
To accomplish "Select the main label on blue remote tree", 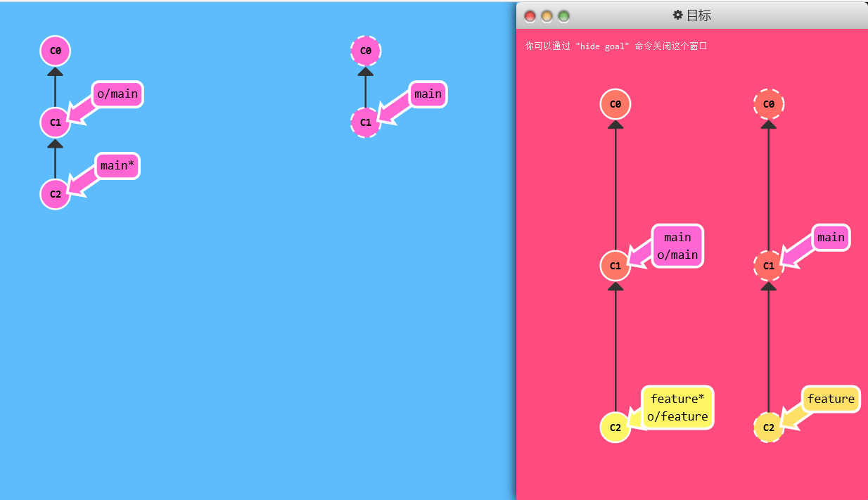I will pos(428,94).
